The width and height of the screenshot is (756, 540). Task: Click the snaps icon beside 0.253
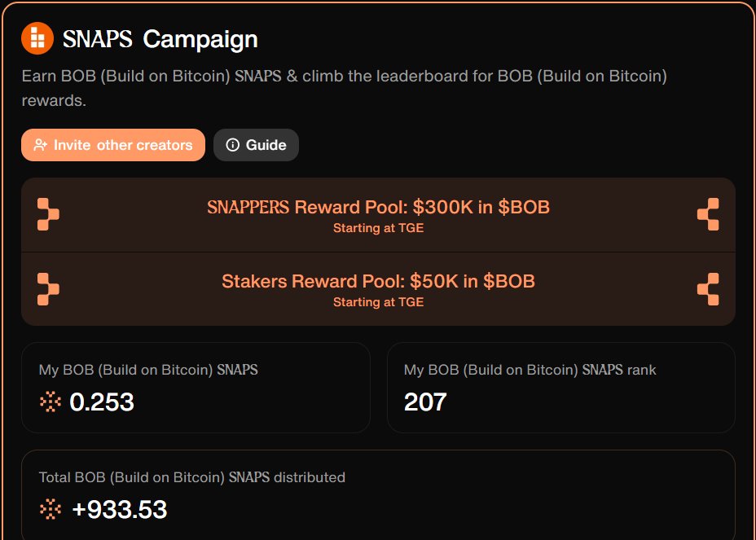(x=51, y=402)
